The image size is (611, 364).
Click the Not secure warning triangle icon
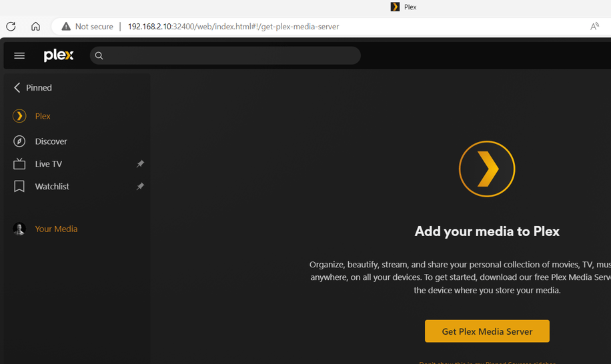pyautogui.click(x=66, y=27)
